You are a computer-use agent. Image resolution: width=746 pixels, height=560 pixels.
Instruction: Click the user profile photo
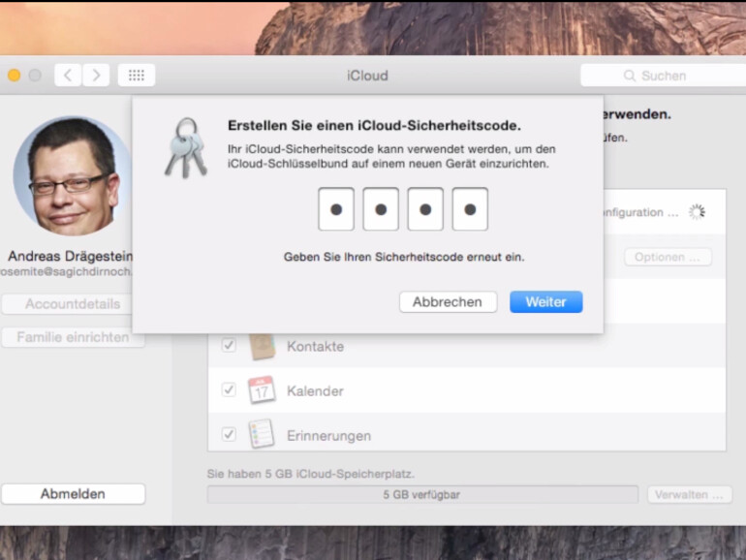(73, 176)
